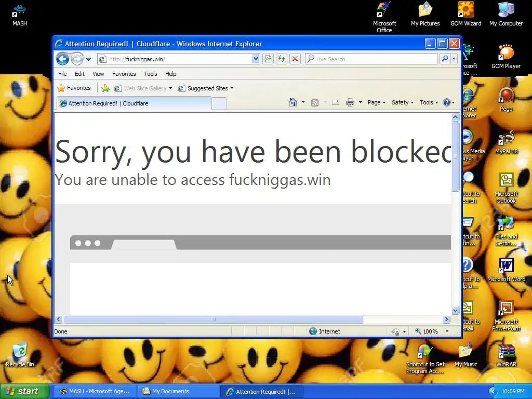The image size is (532, 399).
Task: Select the Pego desktop icon
Action: 506,100
